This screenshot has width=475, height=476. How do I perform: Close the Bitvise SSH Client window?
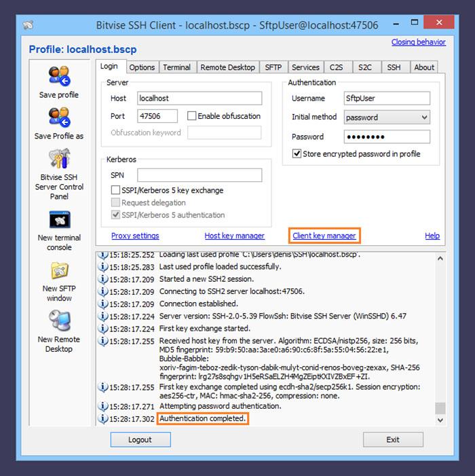coord(439,22)
